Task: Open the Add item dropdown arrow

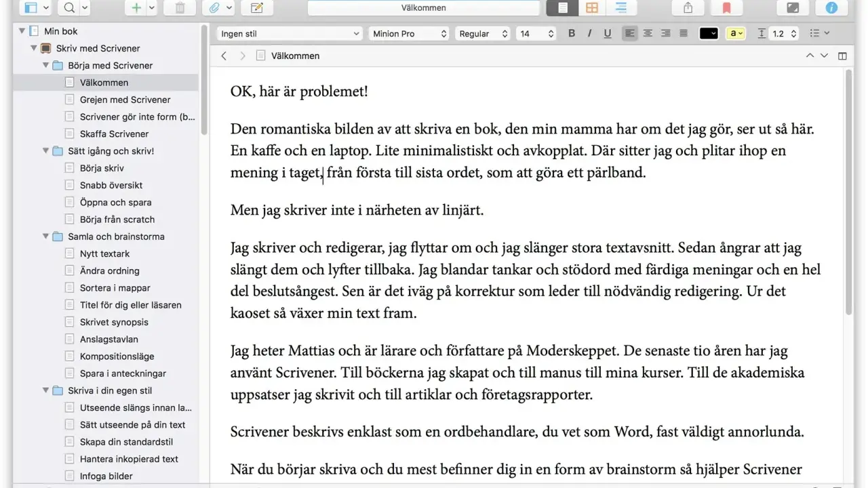Action: tap(151, 7)
